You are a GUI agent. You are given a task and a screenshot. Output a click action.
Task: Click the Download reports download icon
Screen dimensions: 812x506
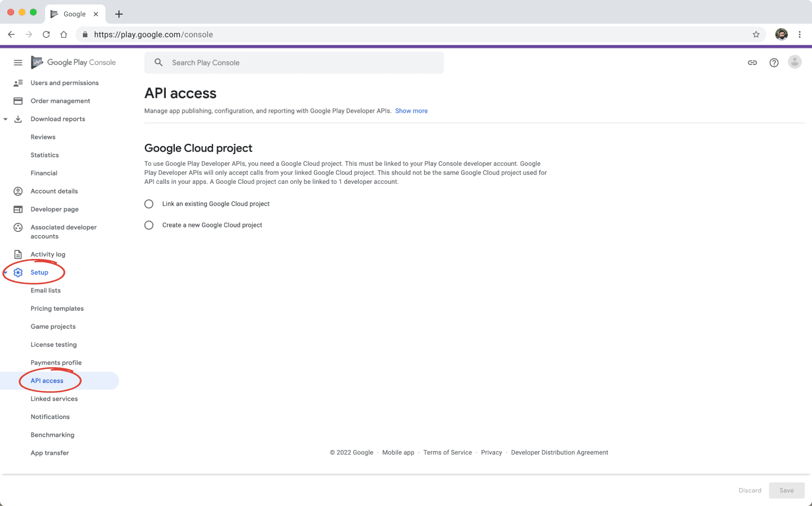[18, 119]
